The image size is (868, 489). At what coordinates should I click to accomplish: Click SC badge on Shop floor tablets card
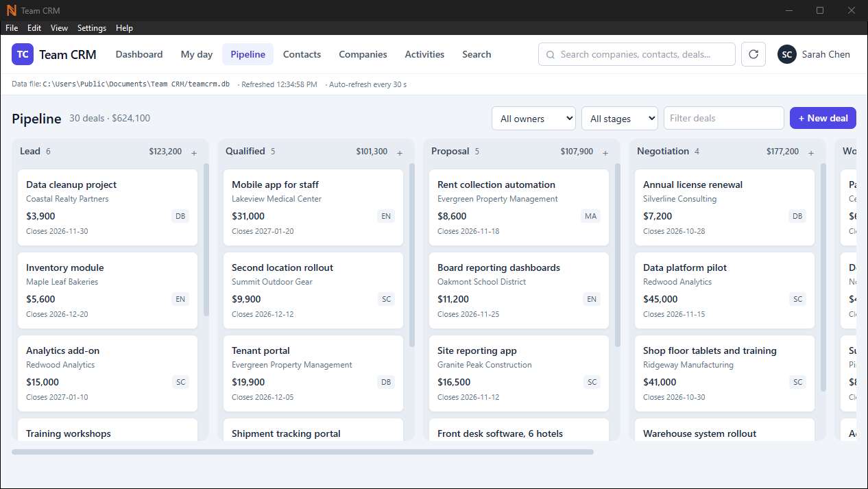pyautogui.click(x=797, y=382)
